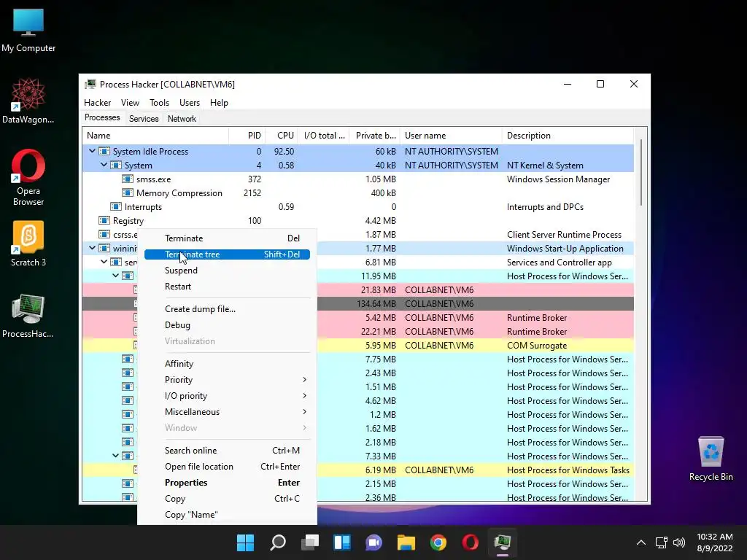Collapse System Idle Process tree
The height and width of the screenshot is (560, 747).
coord(92,151)
